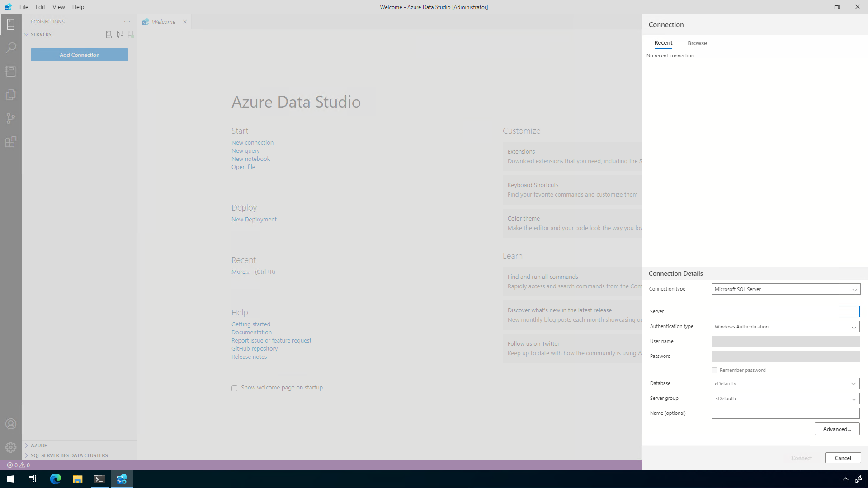868x488 pixels.
Task: Open the Search view in the activity bar
Action: [11, 47]
